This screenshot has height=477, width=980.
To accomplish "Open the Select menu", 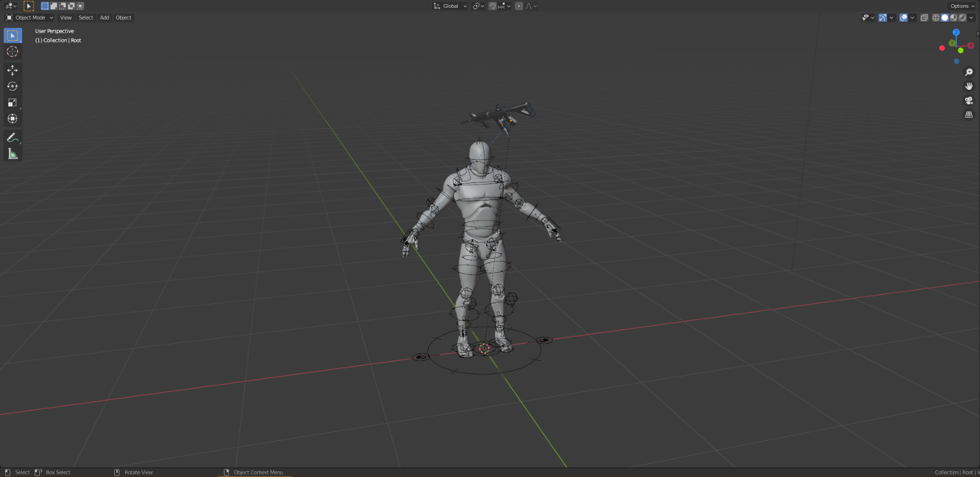I will click(x=86, y=17).
